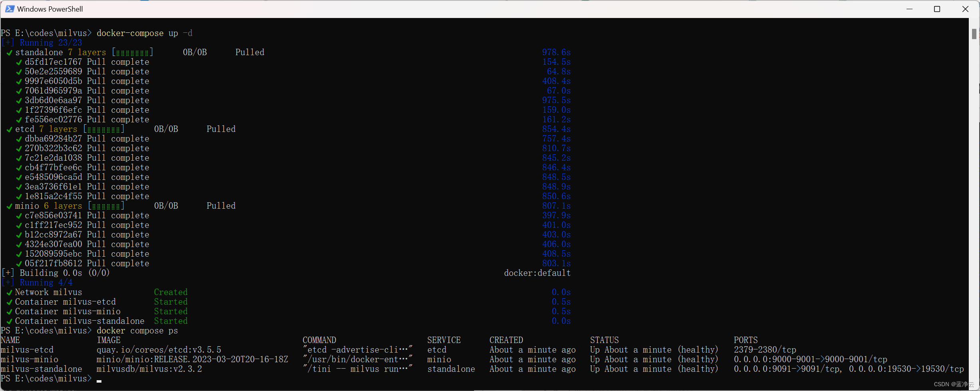Click layer hash d5fd17ec1767

point(53,62)
